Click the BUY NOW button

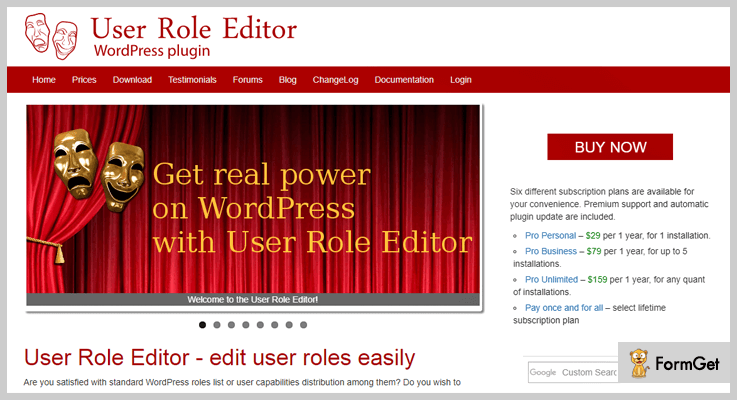[x=610, y=147]
